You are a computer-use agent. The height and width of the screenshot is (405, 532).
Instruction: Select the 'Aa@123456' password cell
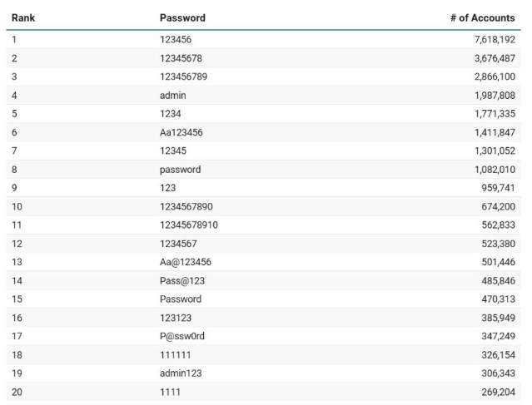tap(186, 262)
